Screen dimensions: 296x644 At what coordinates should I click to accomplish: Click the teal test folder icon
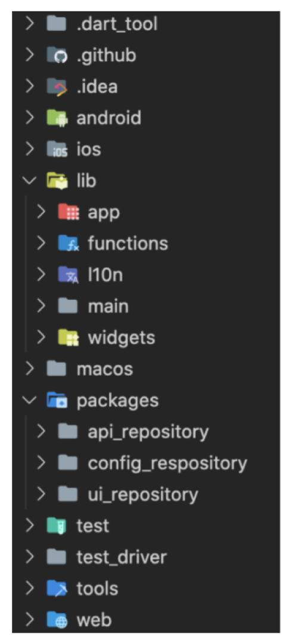pyautogui.click(x=57, y=526)
